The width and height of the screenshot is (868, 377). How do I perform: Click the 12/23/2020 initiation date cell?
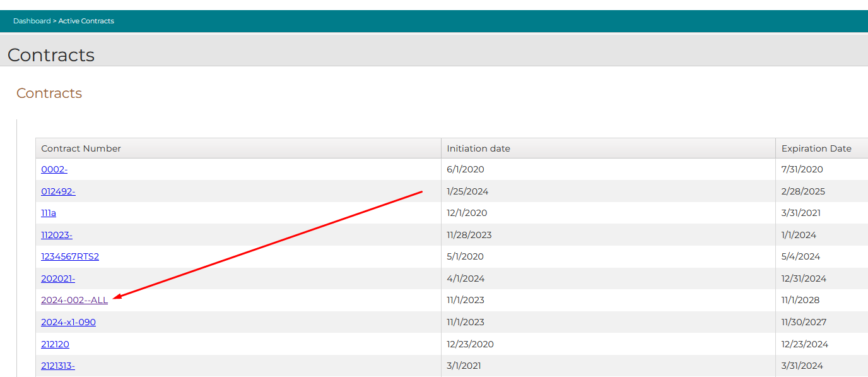point(470,344)
